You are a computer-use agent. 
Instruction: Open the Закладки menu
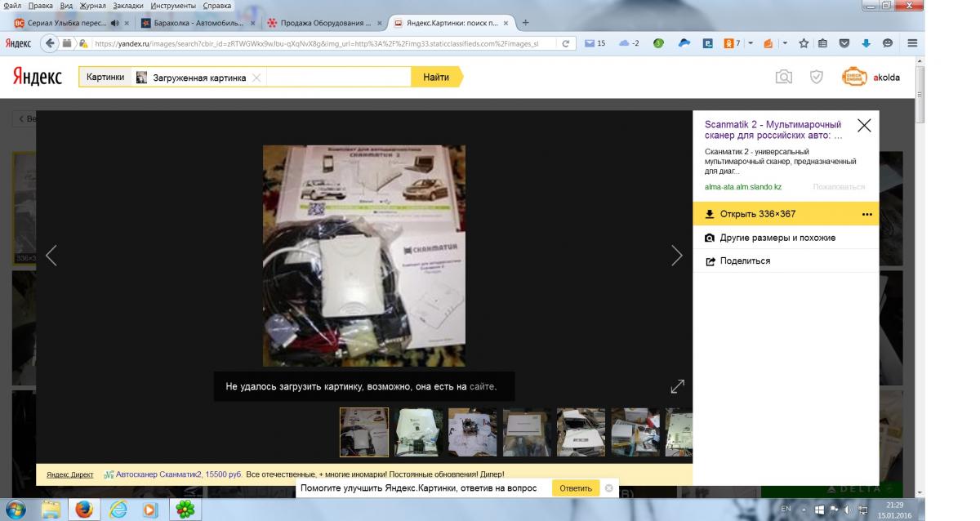click(128, 6)
